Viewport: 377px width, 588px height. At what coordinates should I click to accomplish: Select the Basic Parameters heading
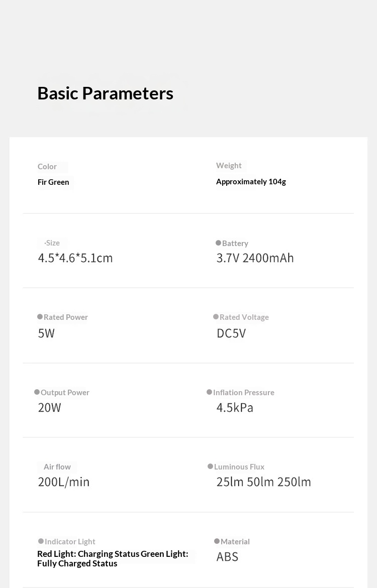click(x=105, y=93)
